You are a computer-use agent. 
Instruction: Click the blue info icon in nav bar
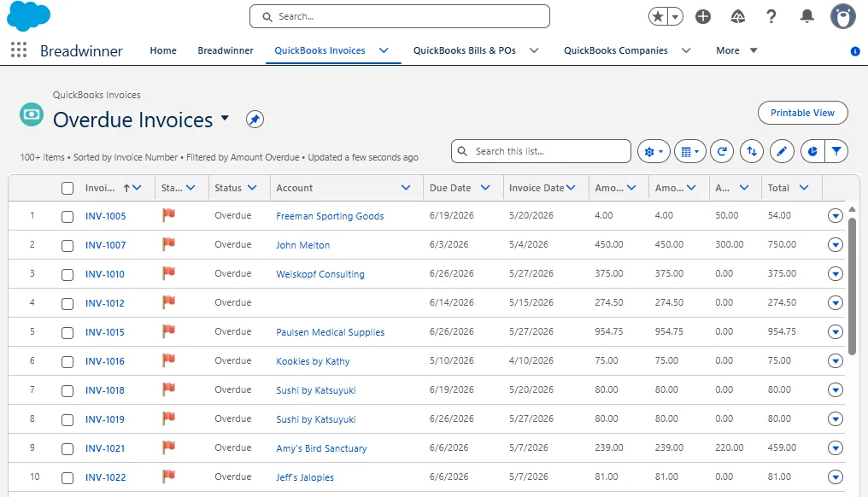tap(854, 51)
